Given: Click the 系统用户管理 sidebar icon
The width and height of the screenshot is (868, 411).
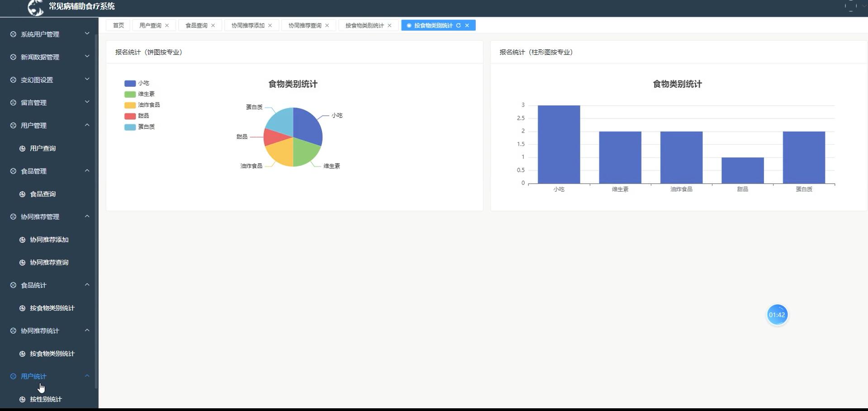Looking at the screenshot, I should (x=12, y=34).
